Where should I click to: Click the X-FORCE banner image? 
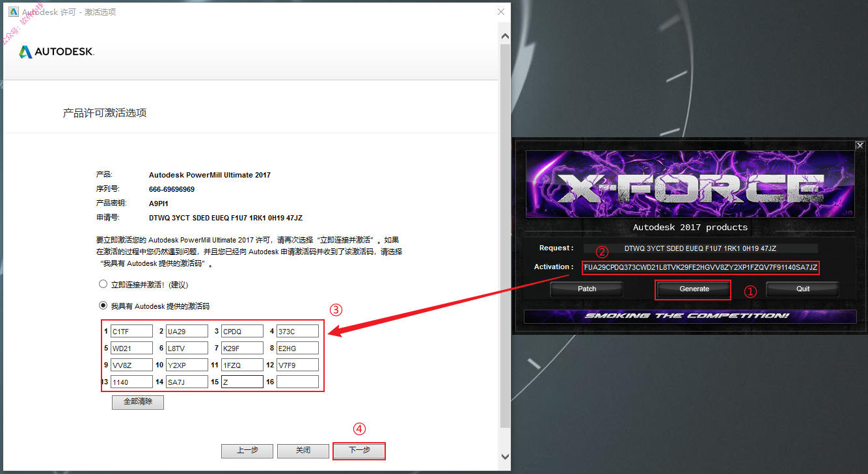tap(690, 185)
